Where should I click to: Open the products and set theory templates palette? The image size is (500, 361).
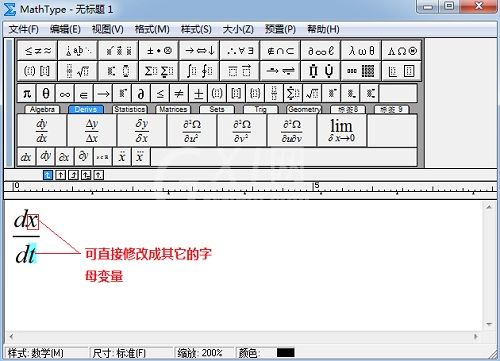pyautogui.click(x=321, y=71)
